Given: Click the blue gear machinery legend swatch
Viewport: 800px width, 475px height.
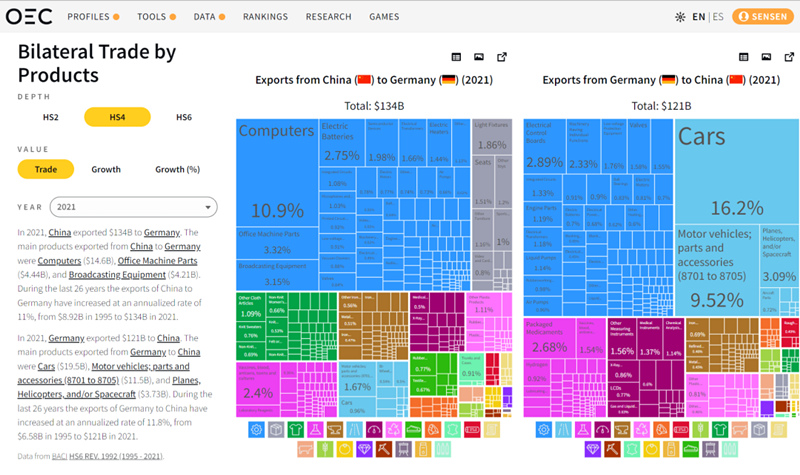Looking at the screenshot, I should click(x=256, y=429).
